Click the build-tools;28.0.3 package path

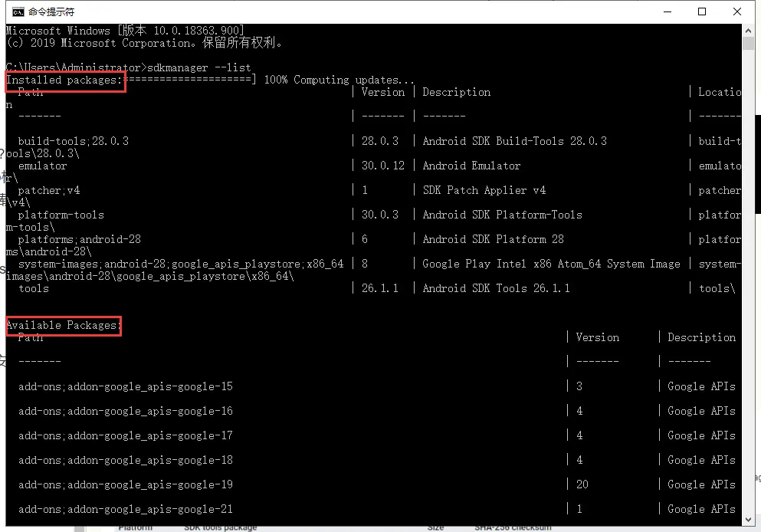74,141
